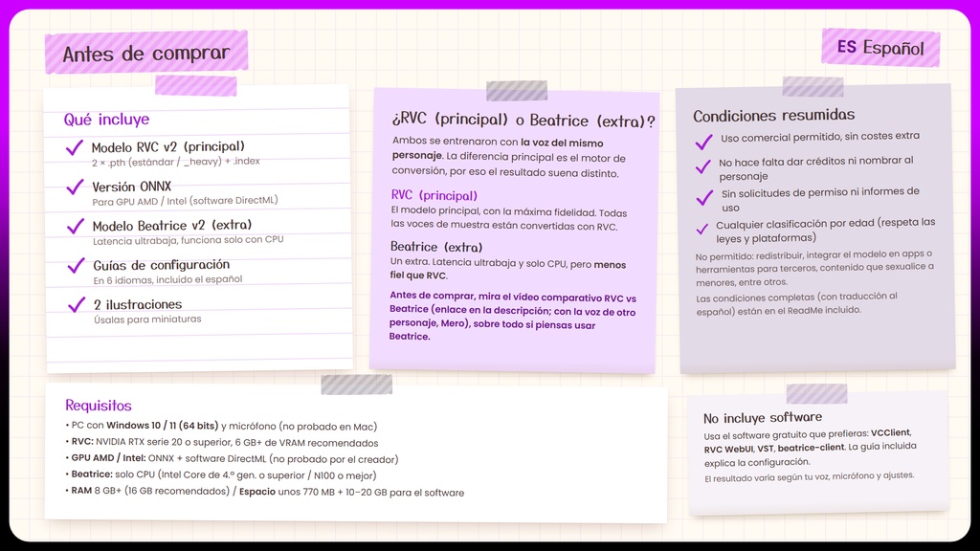The image size is (980, 551).
Task: Select the purple 'Antes de comprar, mira el vídeo' note
Action: tap(513, 316)
